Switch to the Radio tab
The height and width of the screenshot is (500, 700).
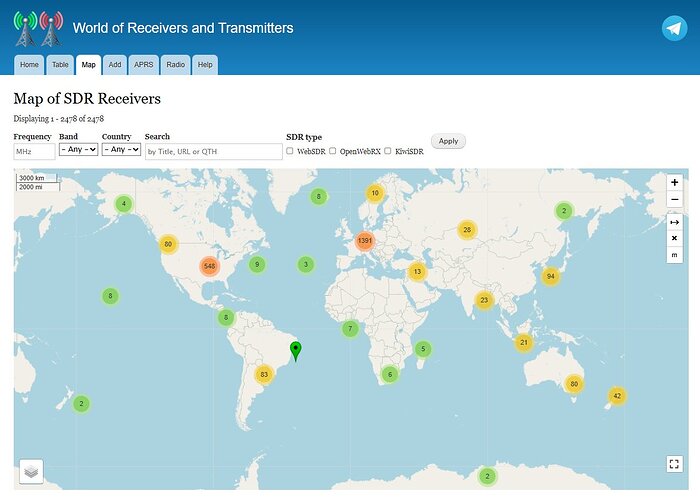click(x=175, y=65)
